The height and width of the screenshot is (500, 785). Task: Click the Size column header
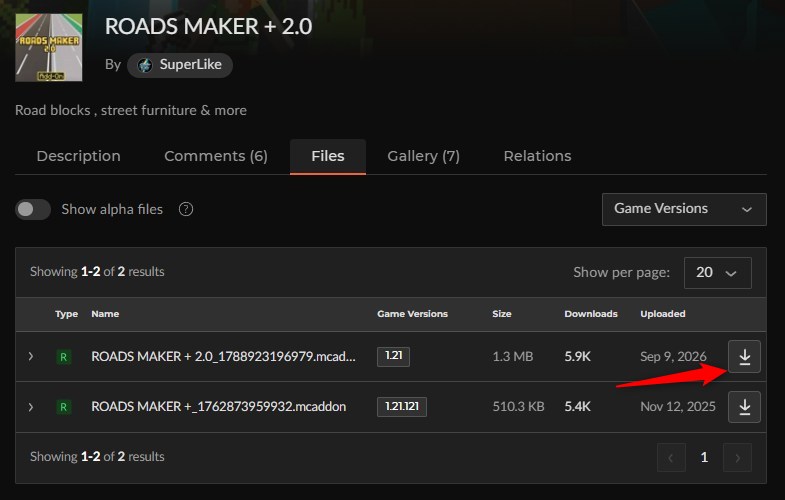pos(502,314)
